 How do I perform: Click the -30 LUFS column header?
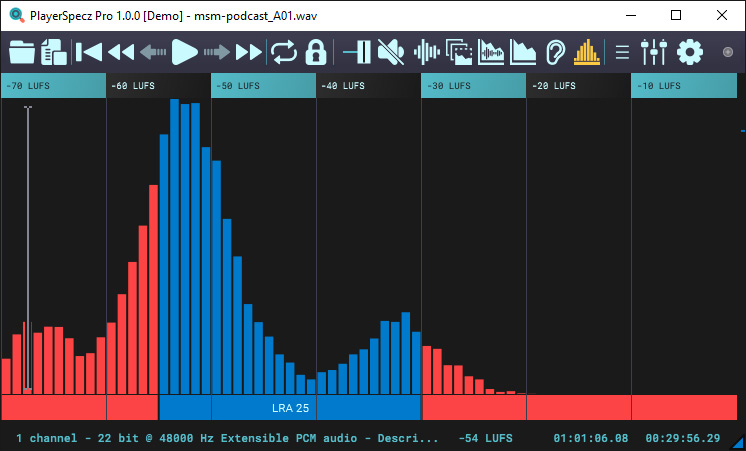(473, 86)
